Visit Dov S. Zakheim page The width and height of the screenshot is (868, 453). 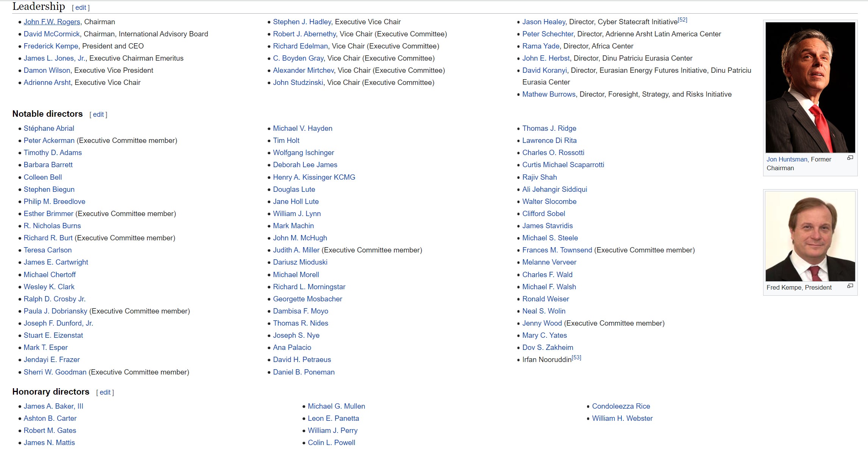pos(548,348)
